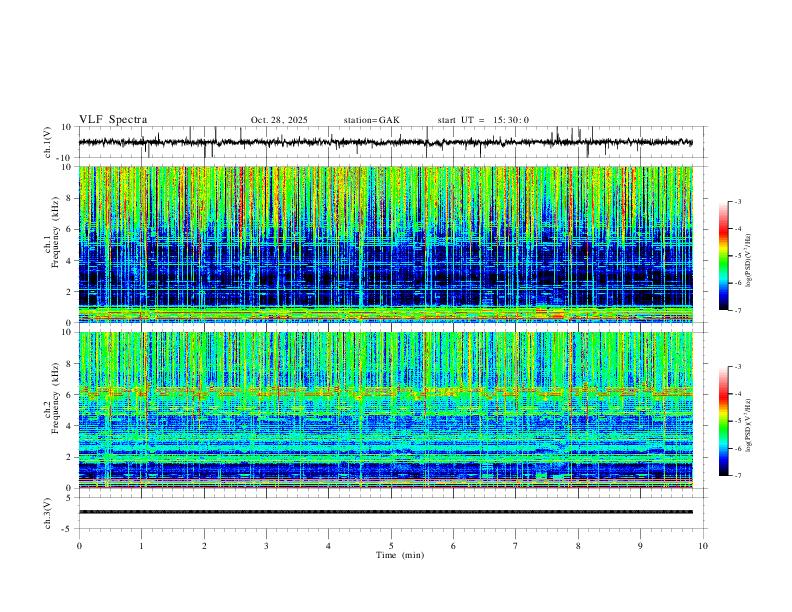This screenshot has height=612, width=792.
Task: Click the "-3" label on the ch.1 spectrogram's color scale
Action: [738, 201]
